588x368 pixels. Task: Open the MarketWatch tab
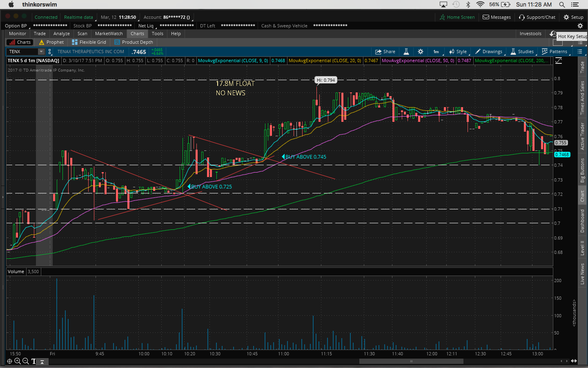pos(109,34)
